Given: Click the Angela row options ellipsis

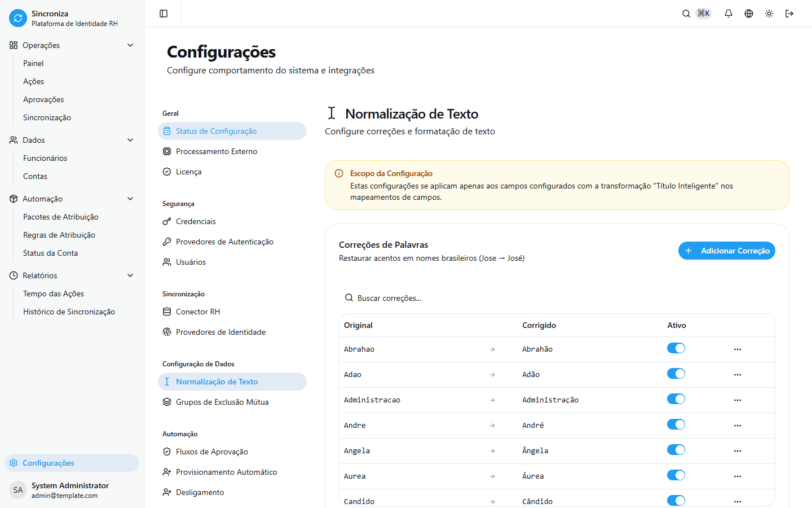Looking at the screenshot, I should pos(738,450).
